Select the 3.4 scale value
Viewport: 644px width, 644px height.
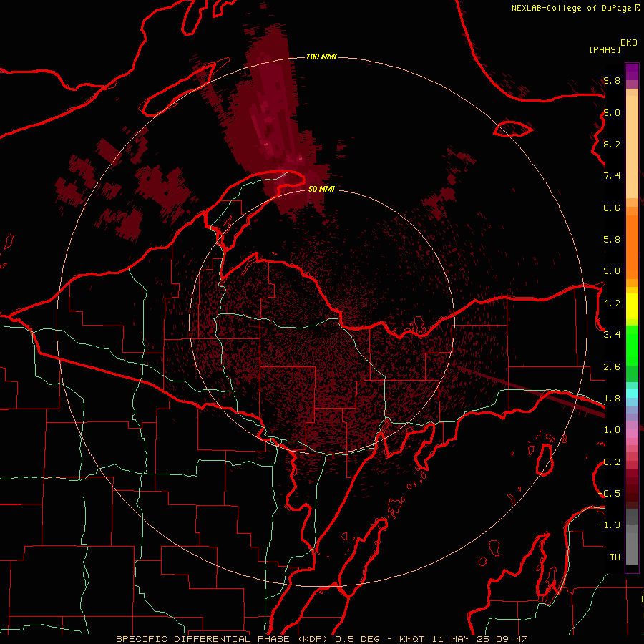point(612,335)
